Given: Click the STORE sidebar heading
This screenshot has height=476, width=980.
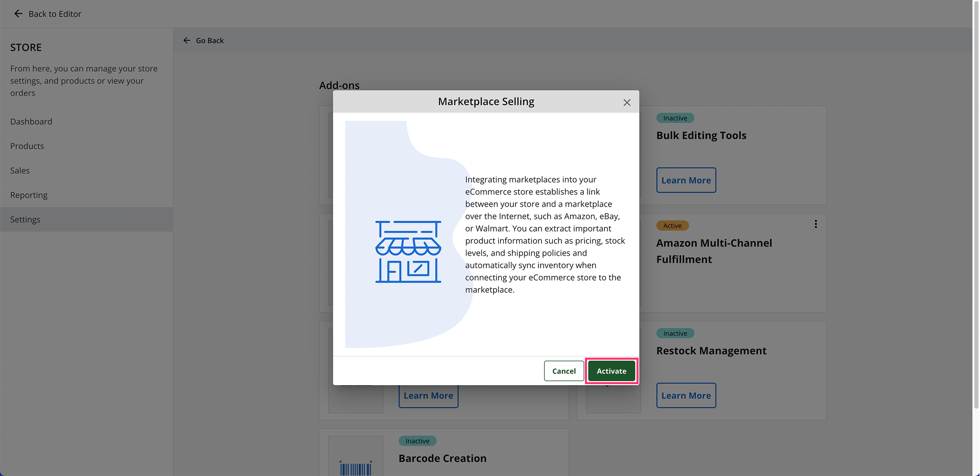Looking at the screenshot, I should (x=26, y=47).
